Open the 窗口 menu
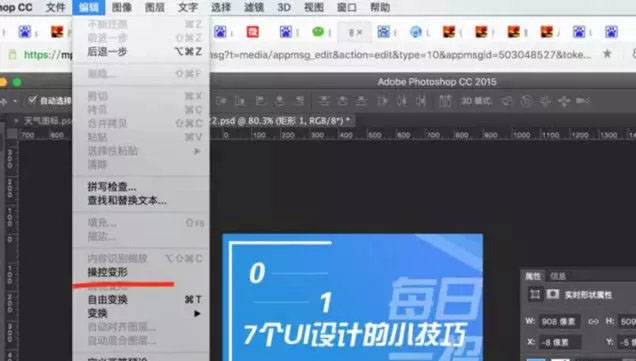The height and width of the screenshot is (361, 636). pyautogui.click(x=347, y=7)
